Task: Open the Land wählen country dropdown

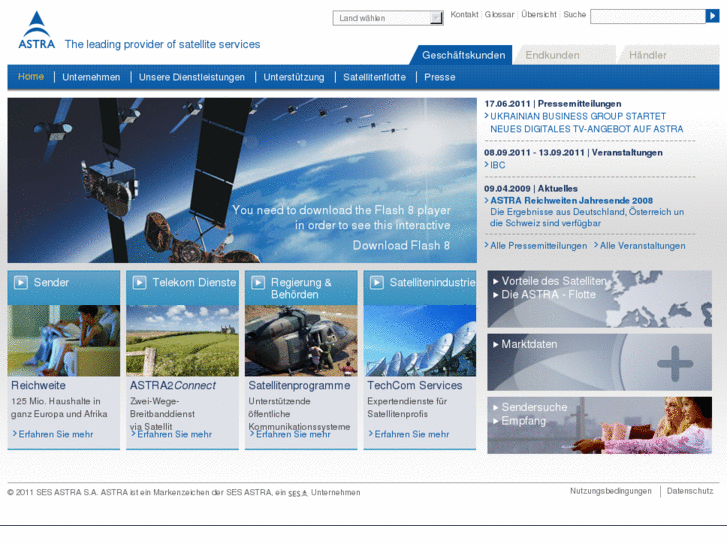Action: point(388,18)
